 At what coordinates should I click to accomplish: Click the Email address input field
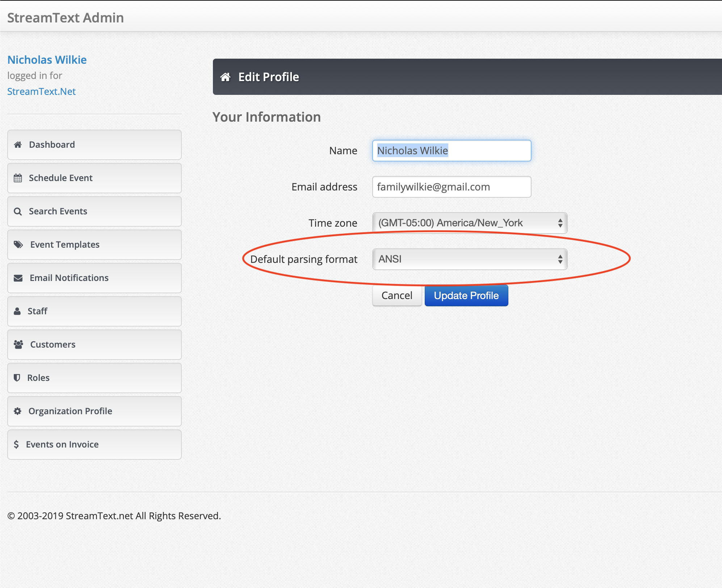[452, 187]
